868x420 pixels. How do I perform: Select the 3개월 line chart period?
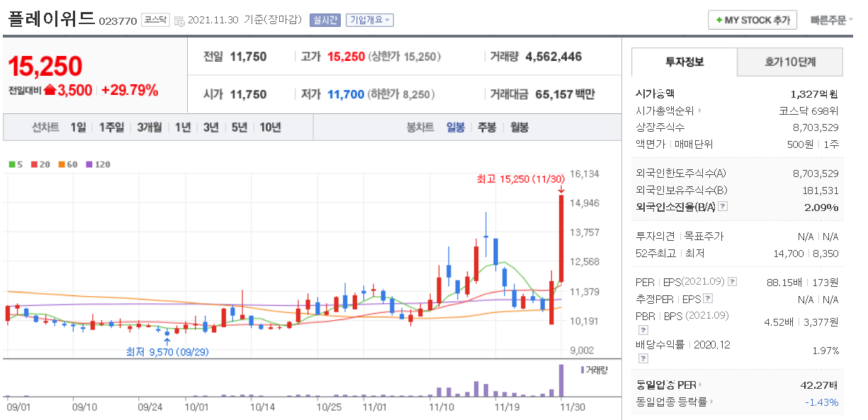[150, 127]
